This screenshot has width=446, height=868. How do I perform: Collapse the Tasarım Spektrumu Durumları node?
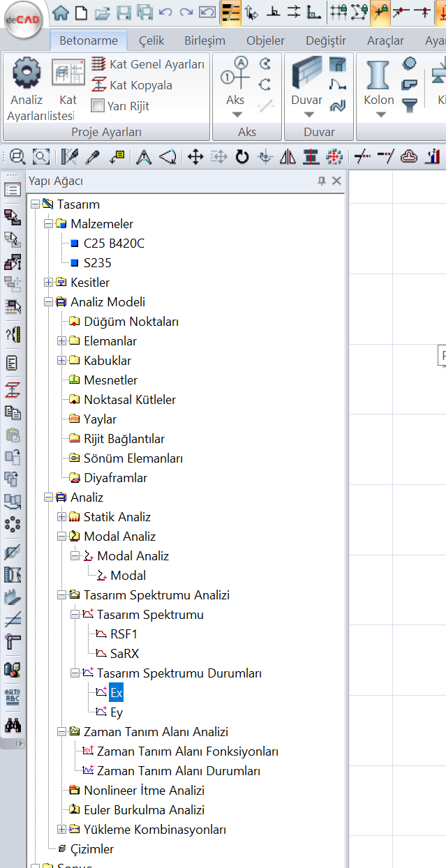(x=75, y=673)
